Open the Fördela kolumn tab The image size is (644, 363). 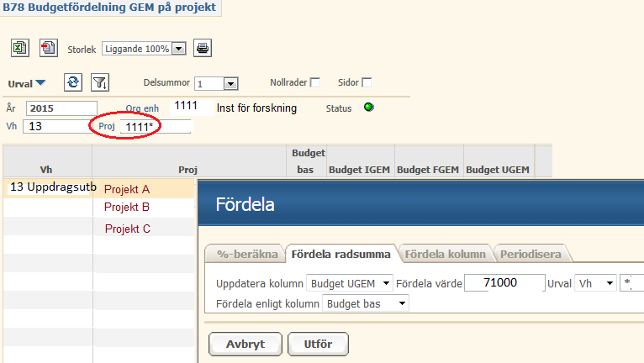tap(446, 254)
